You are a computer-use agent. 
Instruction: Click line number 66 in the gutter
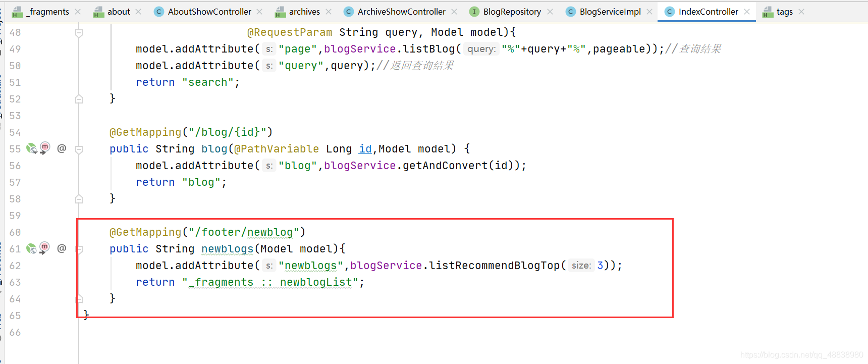pos(15,332)
